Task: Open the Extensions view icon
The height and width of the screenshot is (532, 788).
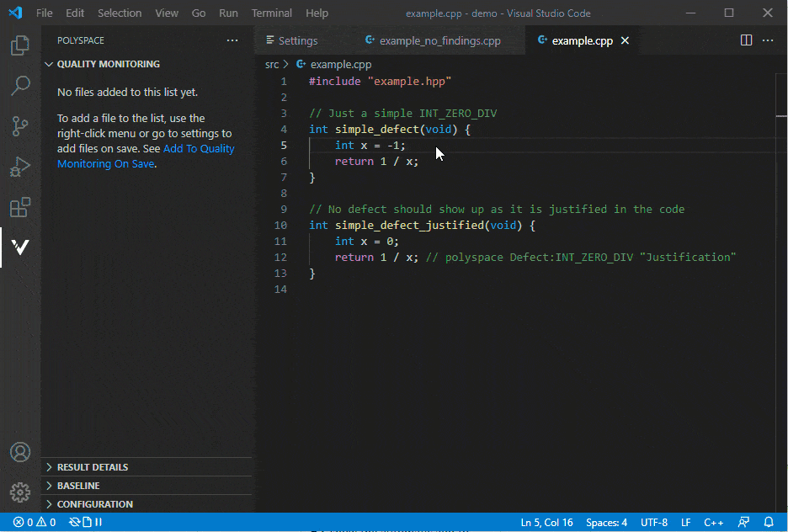Action: tap(20, 207)
